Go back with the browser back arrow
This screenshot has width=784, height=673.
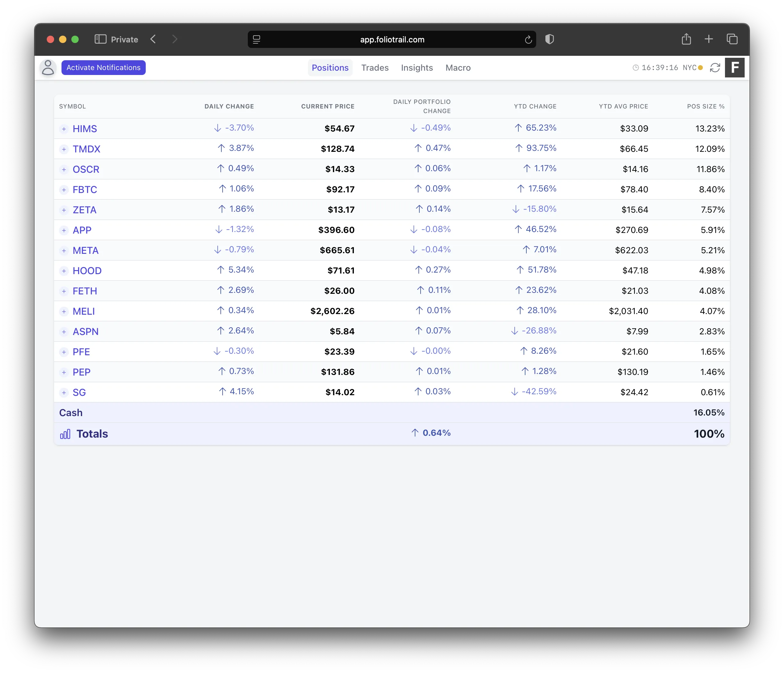point(153,39)
